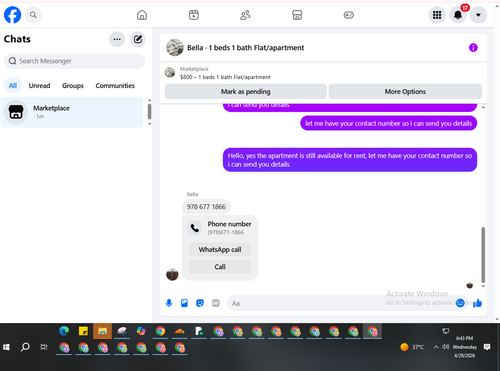Click the contact number request message bubble
Screen dimensions: 500x371
(x=389, y=123)
